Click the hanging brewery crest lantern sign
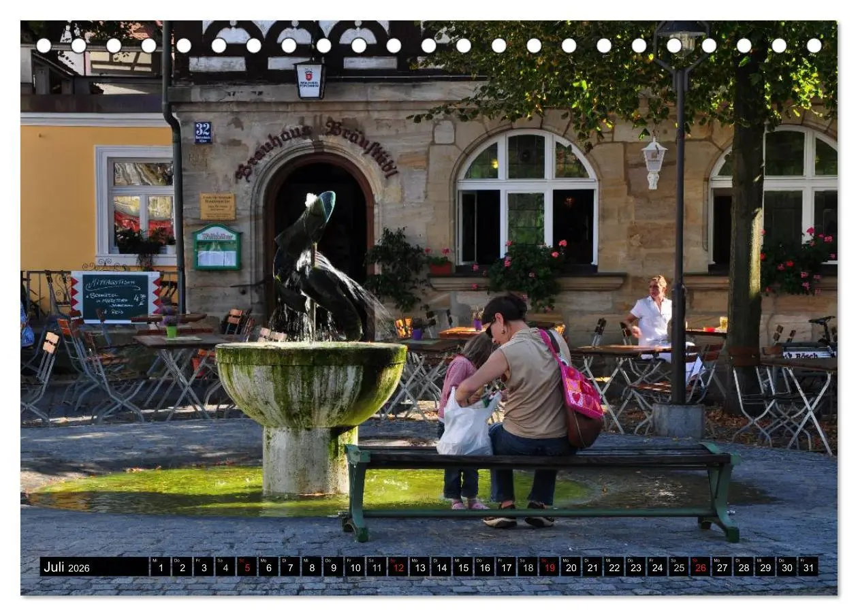 pos(310,80)
